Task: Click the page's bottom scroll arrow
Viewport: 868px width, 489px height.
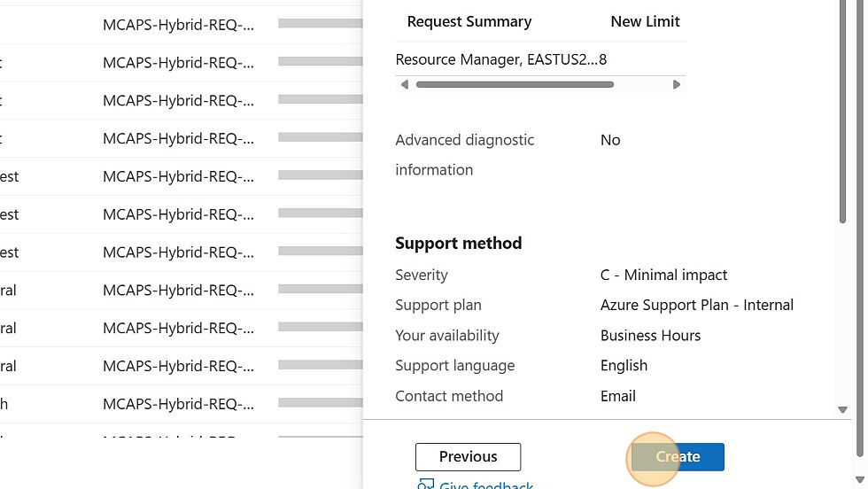Action: 860,479
